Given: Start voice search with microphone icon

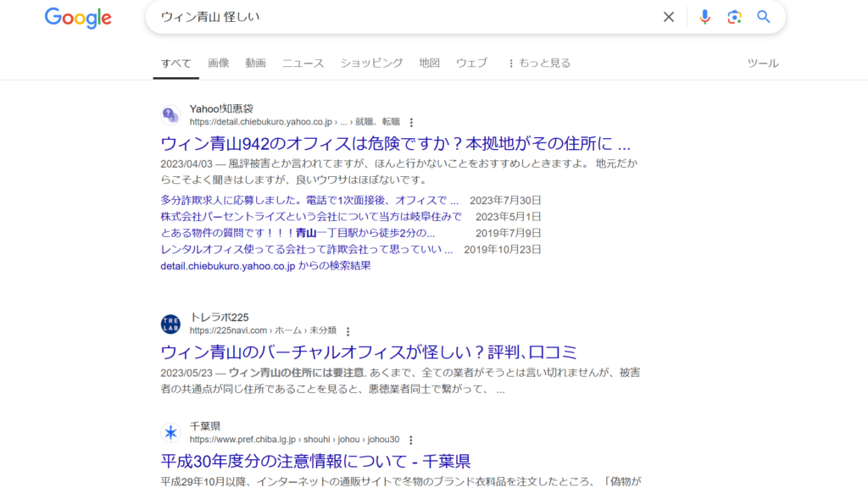Looking at the screenshot, I should pyautogui.click(x=704, y=17).
